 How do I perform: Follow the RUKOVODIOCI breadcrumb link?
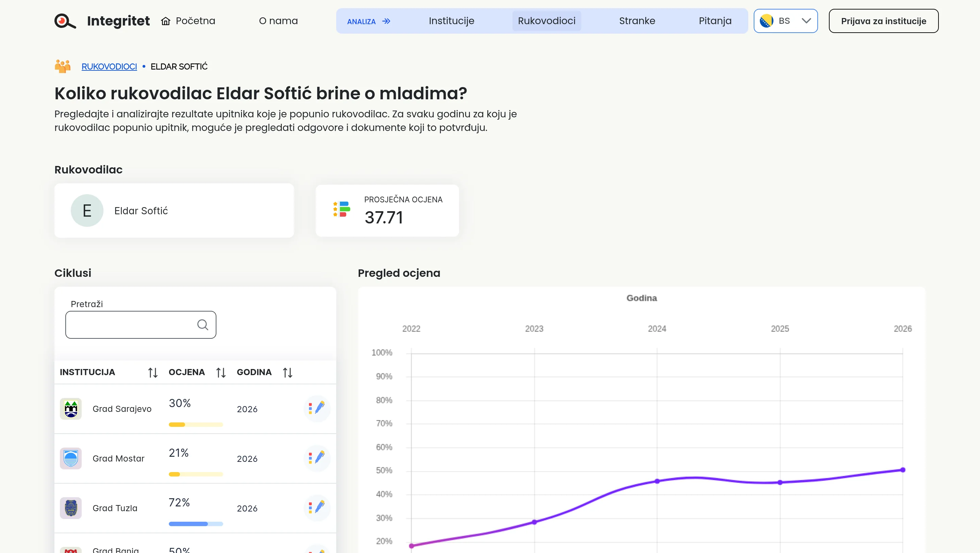pos(109,67)
